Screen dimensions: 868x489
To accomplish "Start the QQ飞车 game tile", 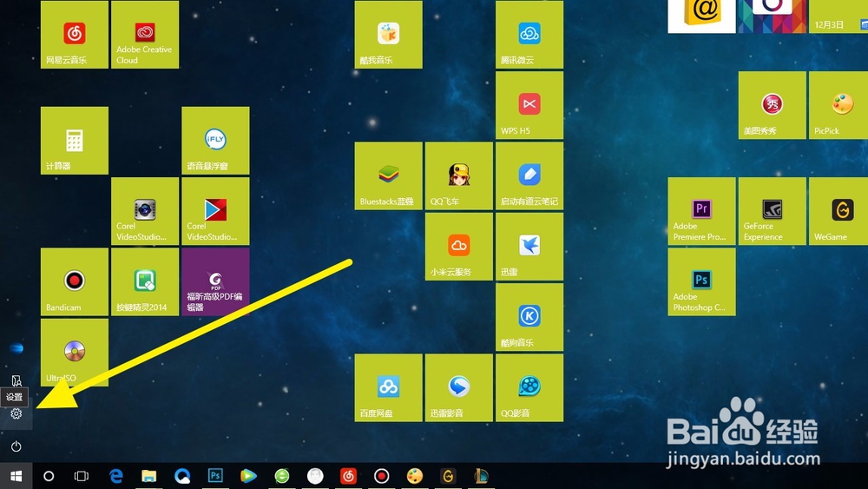I will coord(459,175).
